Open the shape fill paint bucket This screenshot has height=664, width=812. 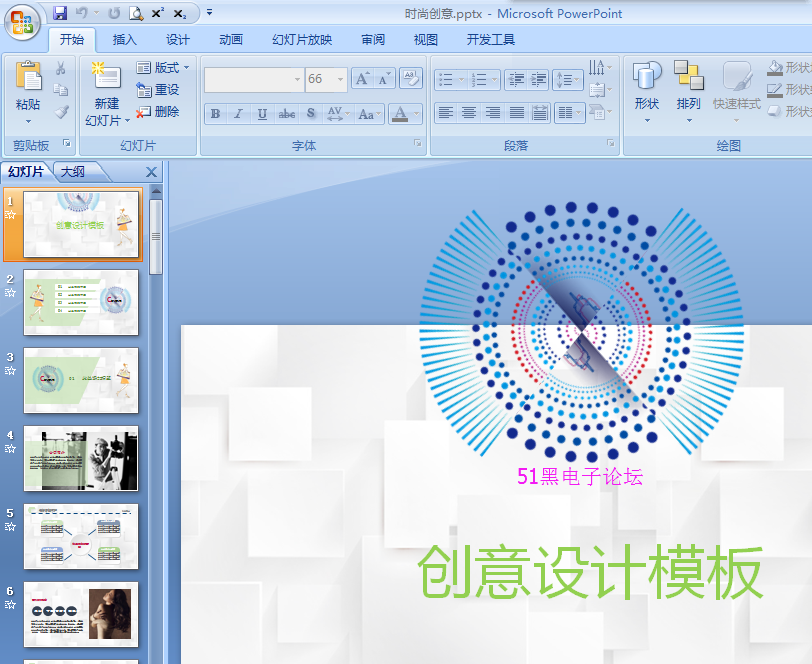click(x=775, y=67)
